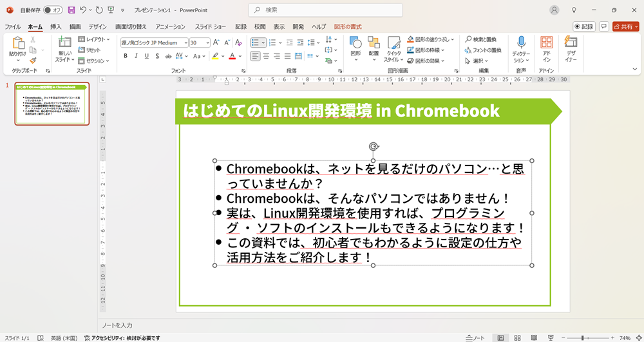Viewport: 644px width, 342px height.
Task: Open the Add-ins (アドイン) icon
Action: (546, 43)
